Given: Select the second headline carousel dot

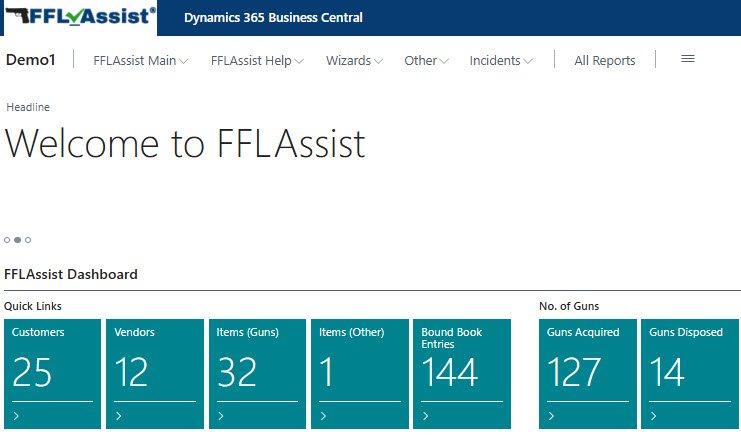Looking at the screenshot, I should (18, 240).
